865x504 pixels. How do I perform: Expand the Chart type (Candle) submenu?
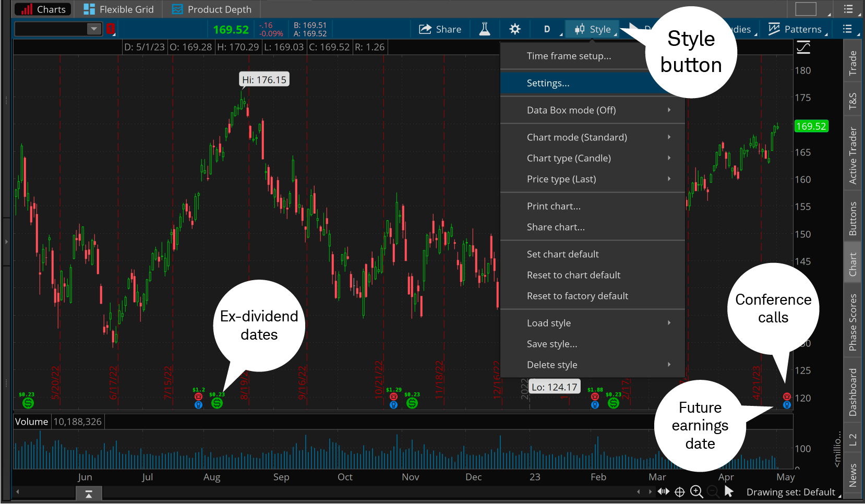[x=593, y=158]
